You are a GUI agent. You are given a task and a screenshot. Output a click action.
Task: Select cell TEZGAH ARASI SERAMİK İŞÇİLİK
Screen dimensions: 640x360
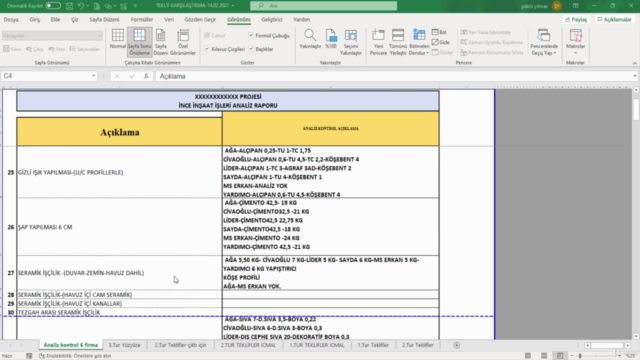point(119,312)
